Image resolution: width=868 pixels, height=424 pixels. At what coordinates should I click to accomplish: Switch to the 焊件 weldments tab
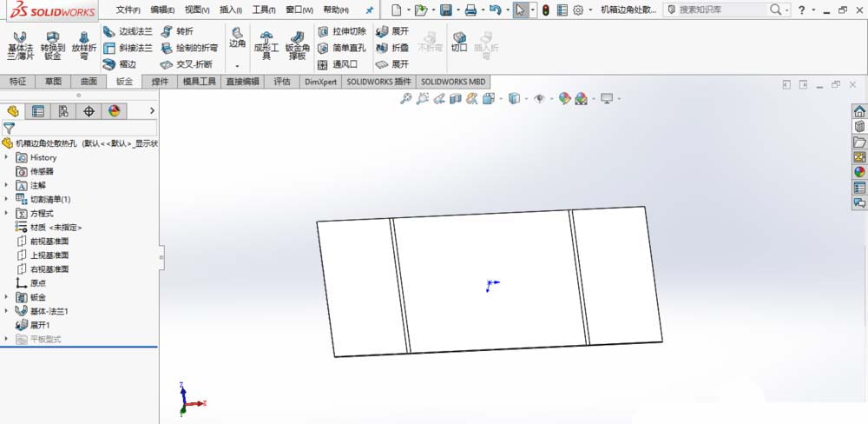[x=160, y=82]
